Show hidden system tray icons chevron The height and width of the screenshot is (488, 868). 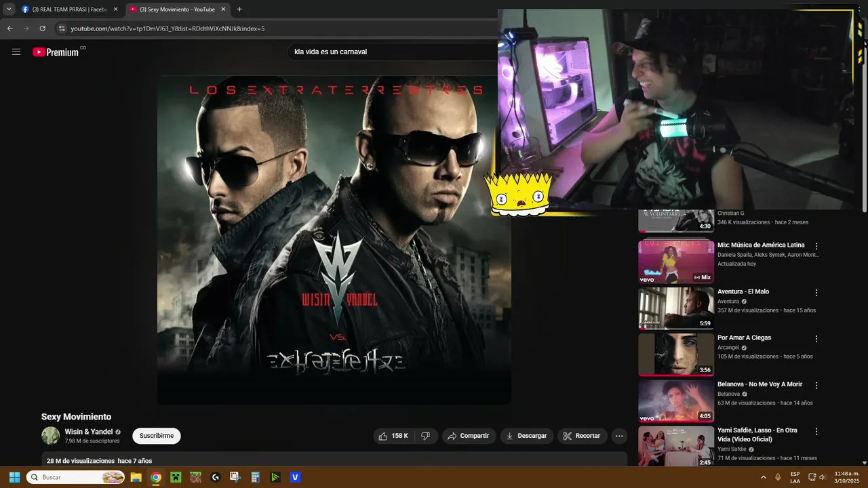point(764,477)
